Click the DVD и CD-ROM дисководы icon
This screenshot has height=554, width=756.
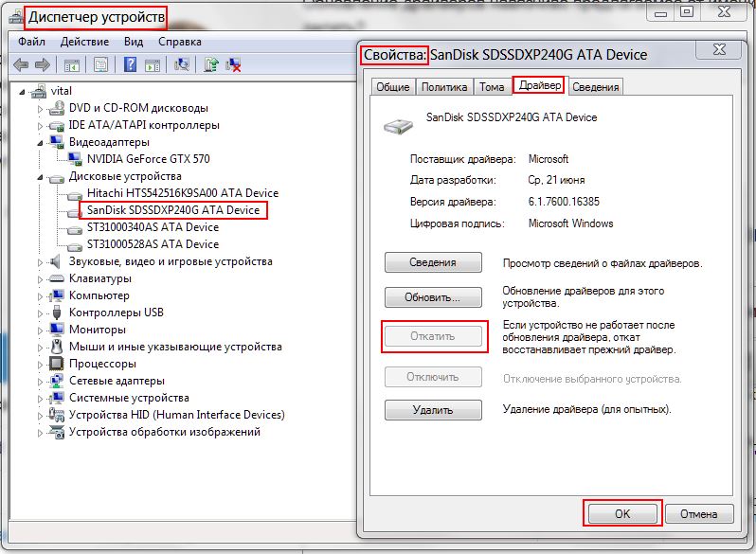tap(57, 108)
